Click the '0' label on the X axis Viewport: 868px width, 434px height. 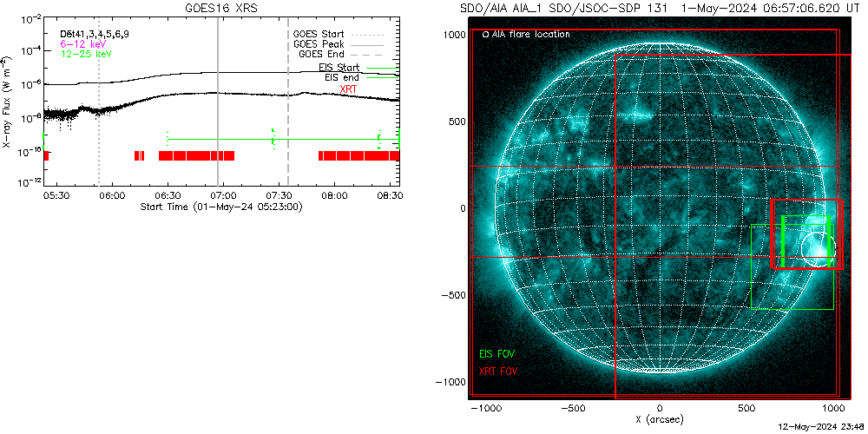660,408
